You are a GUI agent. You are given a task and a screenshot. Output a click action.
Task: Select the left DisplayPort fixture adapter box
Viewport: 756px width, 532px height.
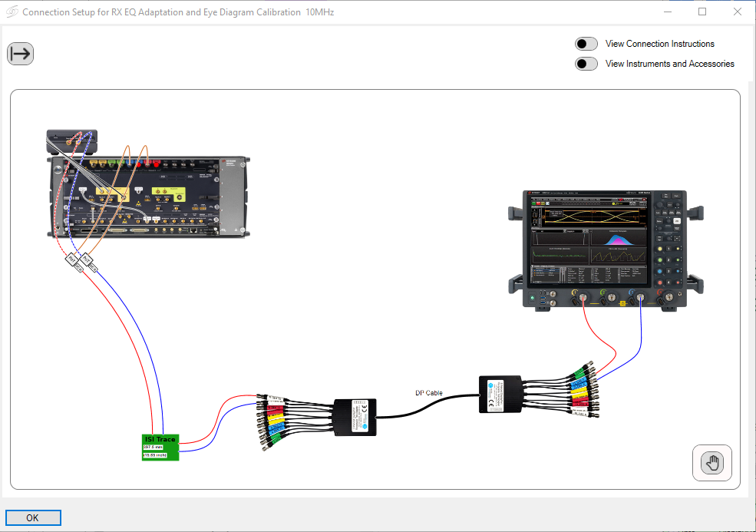(355, 417)
